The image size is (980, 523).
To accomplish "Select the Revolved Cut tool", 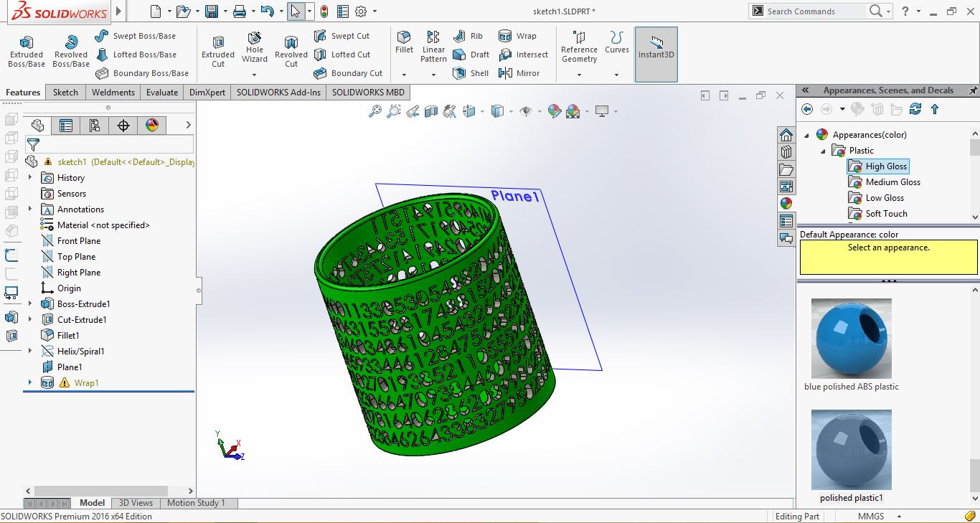I will [x=291, y=52].
